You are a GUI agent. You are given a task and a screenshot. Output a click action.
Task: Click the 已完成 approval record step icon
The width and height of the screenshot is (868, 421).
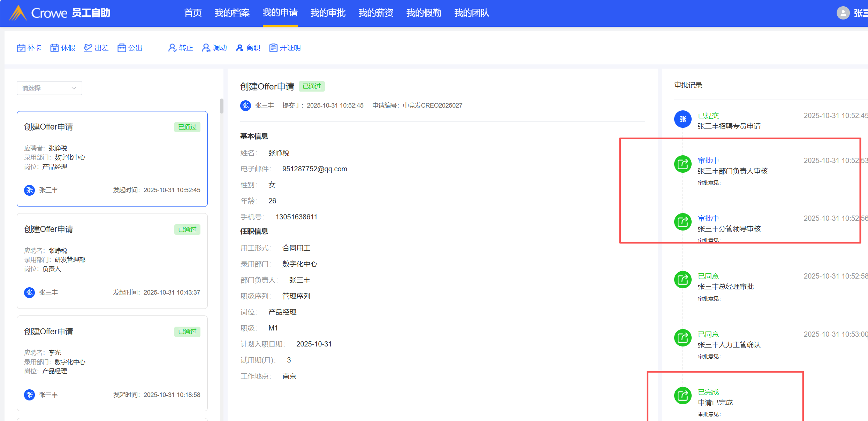(683, 396)
